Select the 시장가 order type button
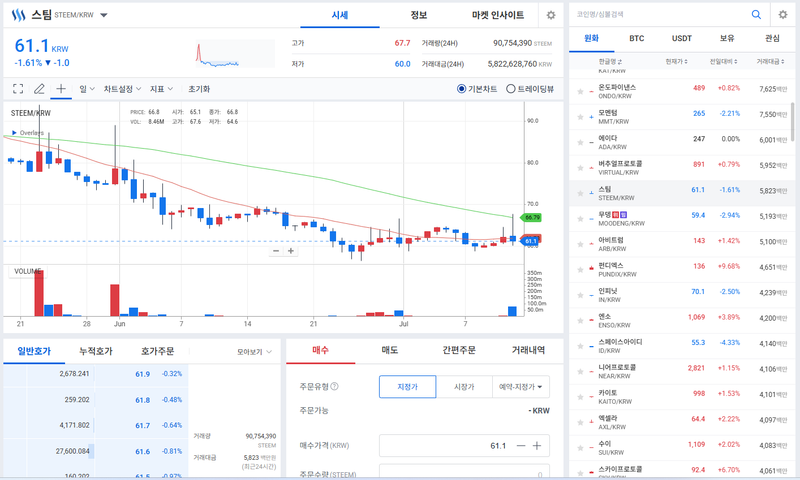This screenshot has height=480, width=800. [x=464, y=387]
